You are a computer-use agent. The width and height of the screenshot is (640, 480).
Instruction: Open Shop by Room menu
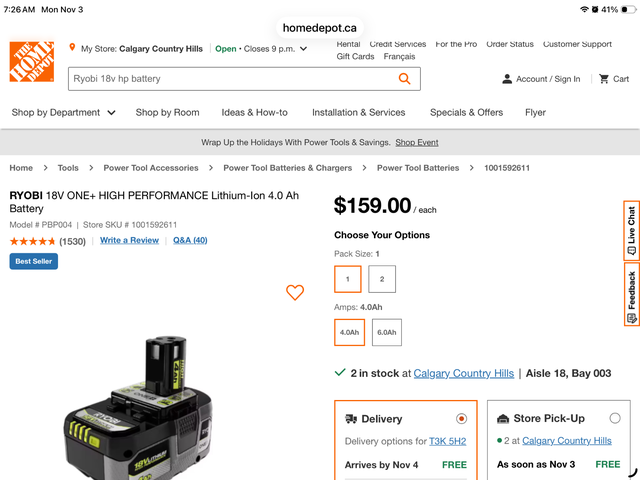(x=167, y=113)
